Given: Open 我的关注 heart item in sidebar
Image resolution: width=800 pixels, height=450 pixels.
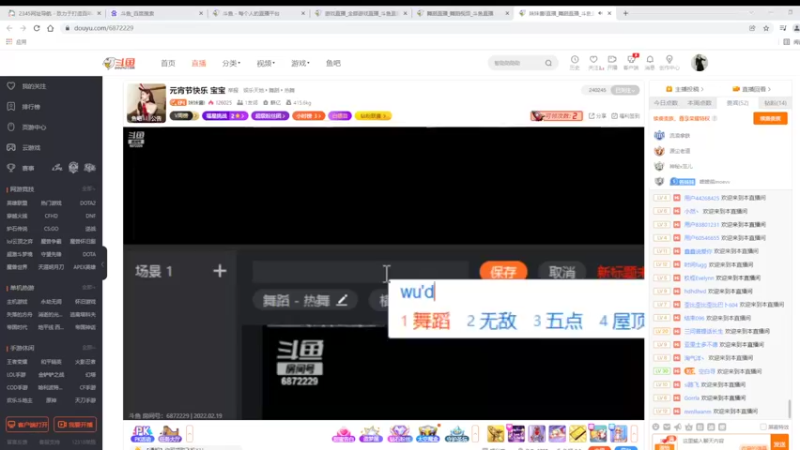Looking at the screenshot, I should tap(27, 86).
